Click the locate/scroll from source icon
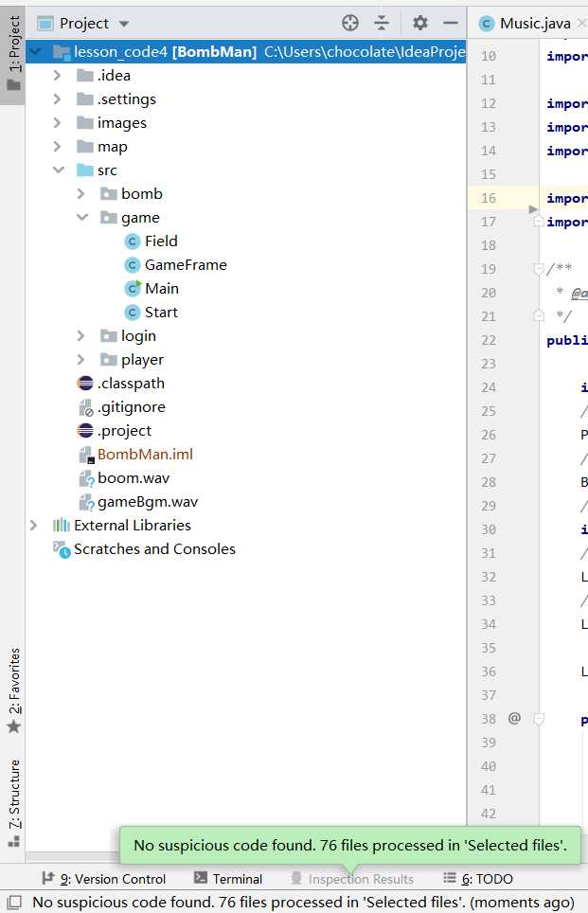The width and height of the screenshot is (588, 913). pyautogui.click(x=350, y=24)
